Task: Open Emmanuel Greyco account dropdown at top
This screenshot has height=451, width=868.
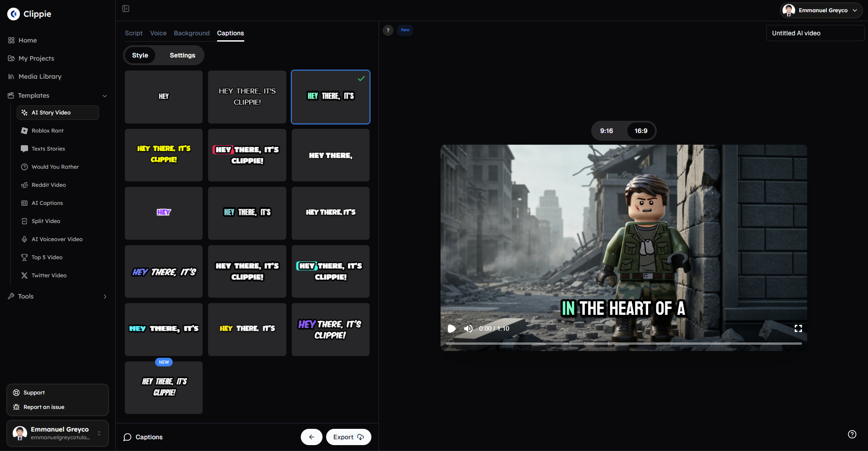Action: click(x=821, y=10)
